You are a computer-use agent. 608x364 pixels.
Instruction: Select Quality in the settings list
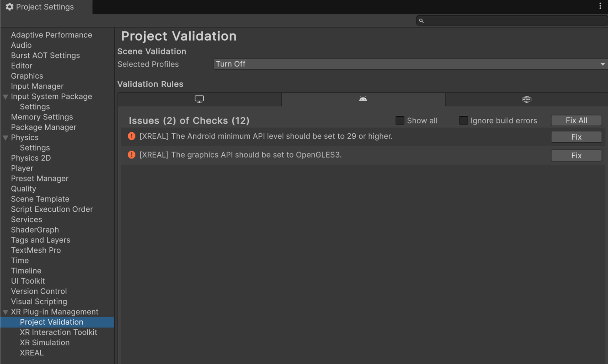(x=23, y=188)
